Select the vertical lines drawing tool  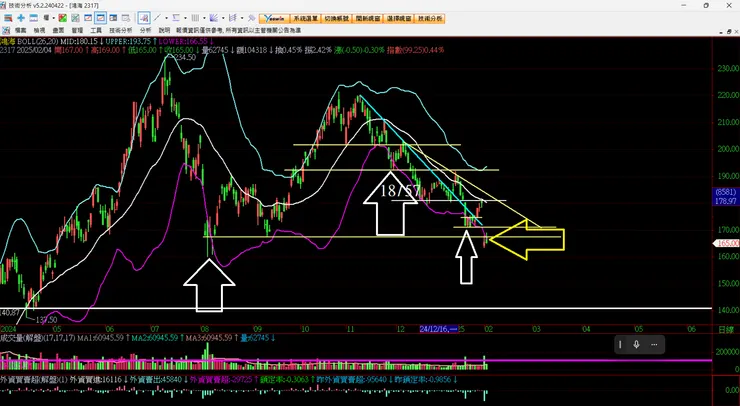(195, 18)
